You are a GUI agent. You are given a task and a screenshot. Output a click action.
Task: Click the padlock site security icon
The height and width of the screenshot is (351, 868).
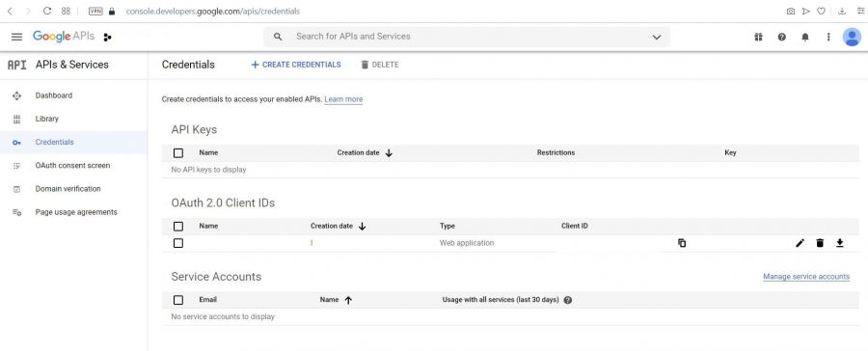click(112, 11)
